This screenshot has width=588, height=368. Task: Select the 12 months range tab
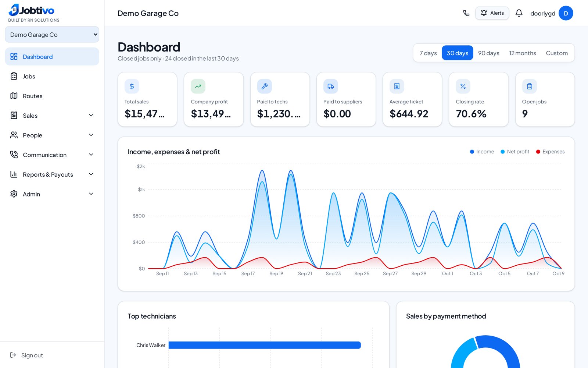[523, 53]
